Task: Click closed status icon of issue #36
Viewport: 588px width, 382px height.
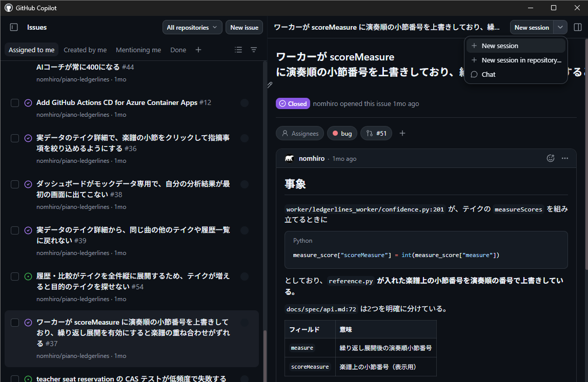Action: pyautogui.click(x=28, y=138)
